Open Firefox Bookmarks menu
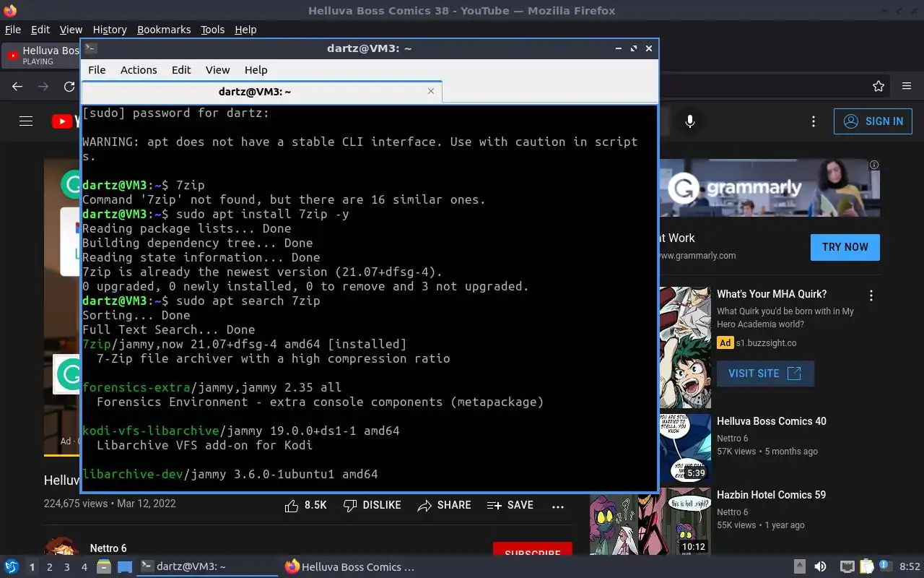The height and width of the screenshot is (578, 924). click(x=164, y=30)
